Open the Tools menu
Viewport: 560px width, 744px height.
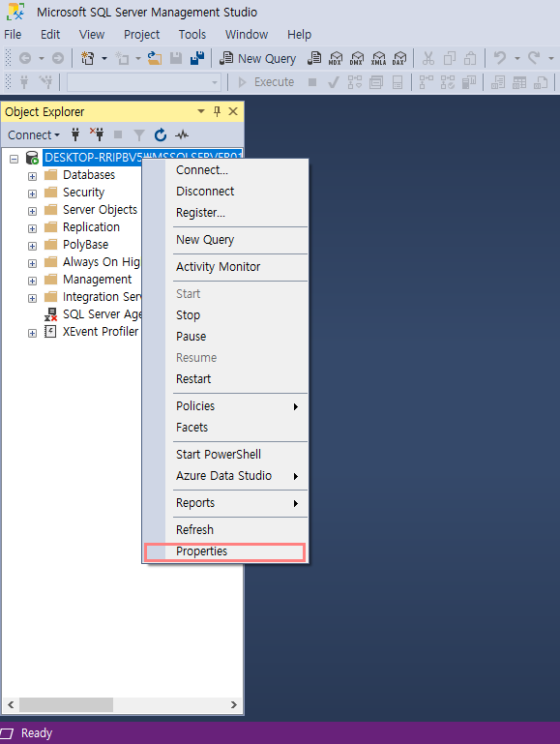click(192, 35)
